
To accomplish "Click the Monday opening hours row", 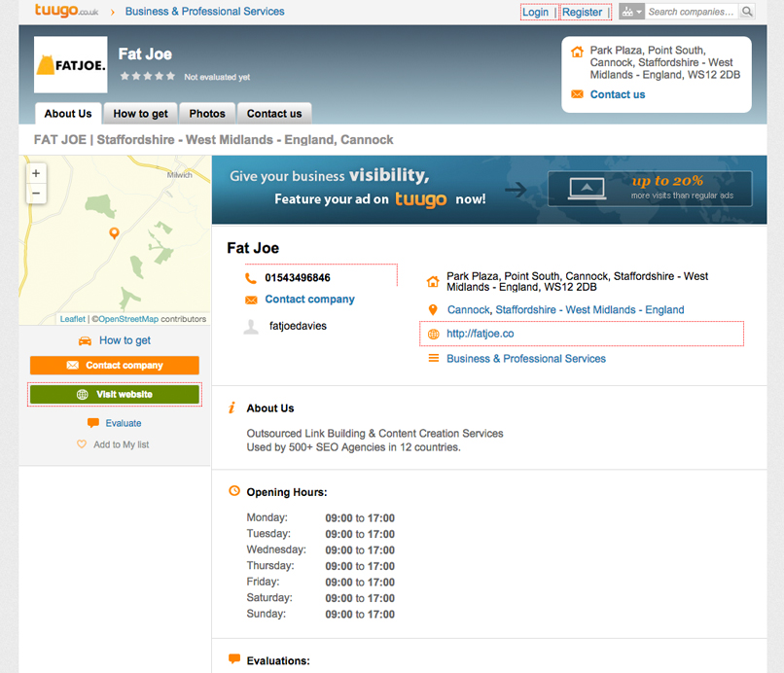I will point(320,518).
